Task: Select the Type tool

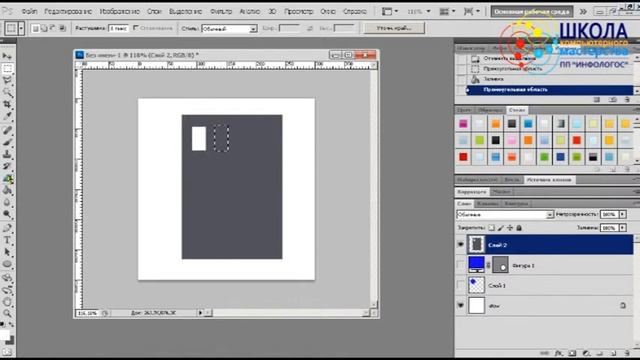Action: point(7,240)
